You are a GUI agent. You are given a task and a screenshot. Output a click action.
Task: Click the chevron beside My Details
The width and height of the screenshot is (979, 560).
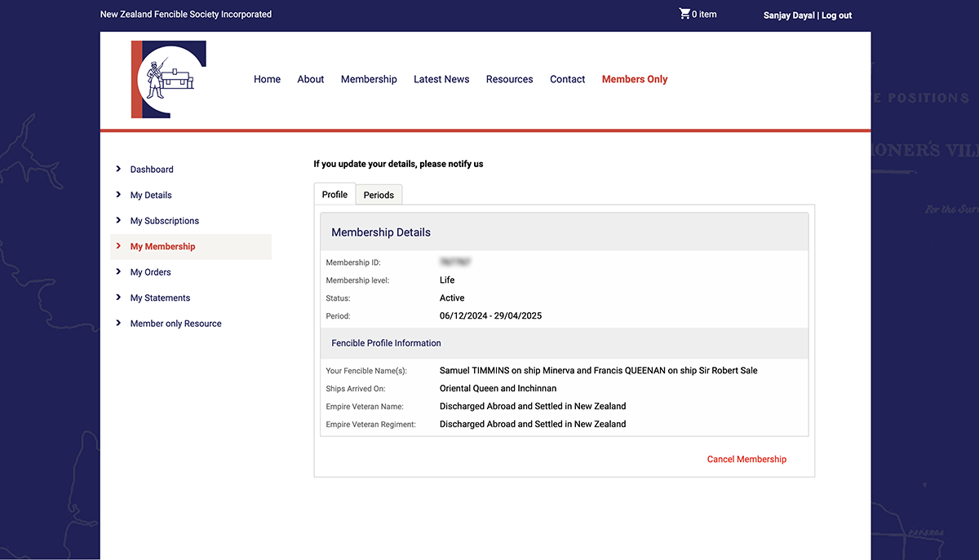(117, 195)
